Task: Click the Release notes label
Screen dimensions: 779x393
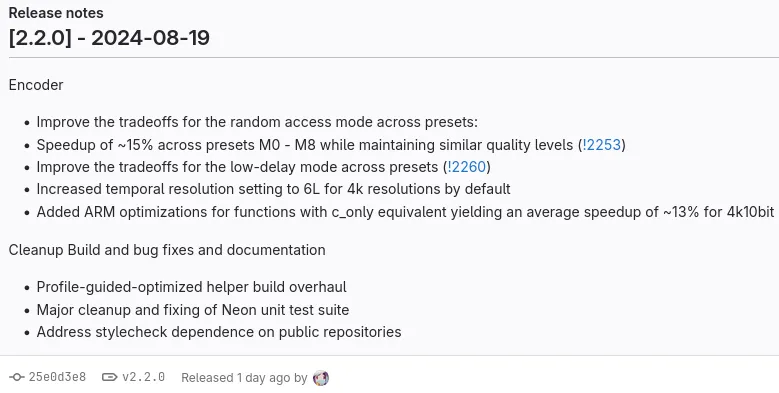Action: pos(56,13)
